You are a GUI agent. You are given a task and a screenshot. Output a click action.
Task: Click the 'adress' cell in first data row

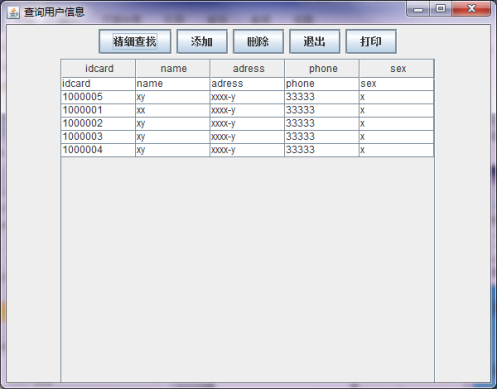click(248, 84)
